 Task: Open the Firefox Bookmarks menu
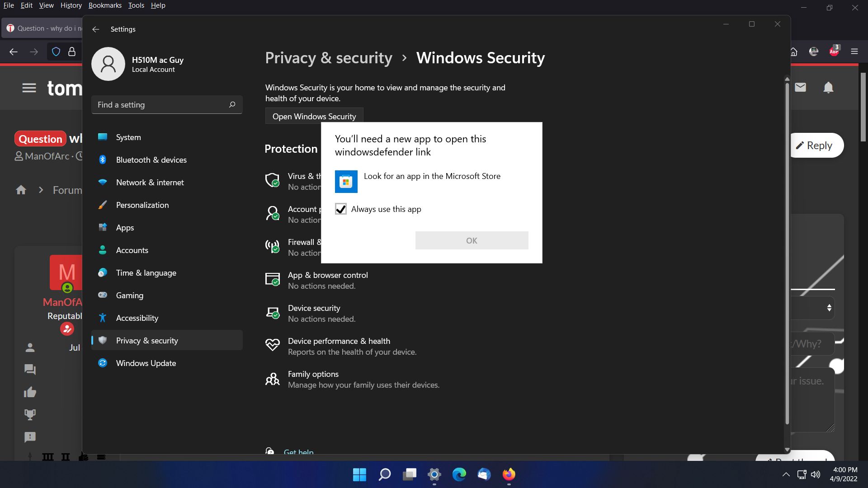coord(105,5)
